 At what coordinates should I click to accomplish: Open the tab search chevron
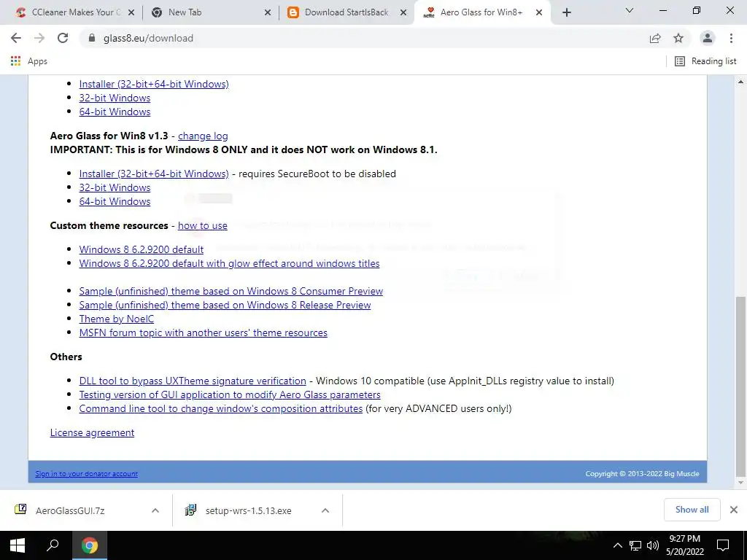[630, 10]
